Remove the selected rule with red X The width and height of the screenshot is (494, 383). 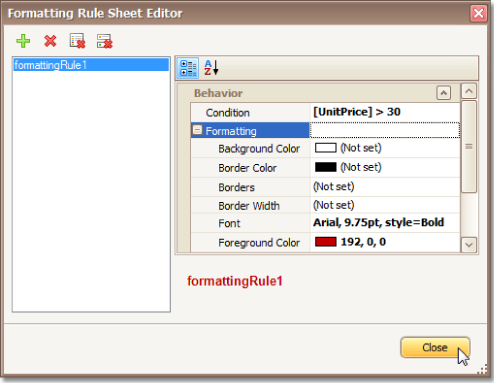50,41
